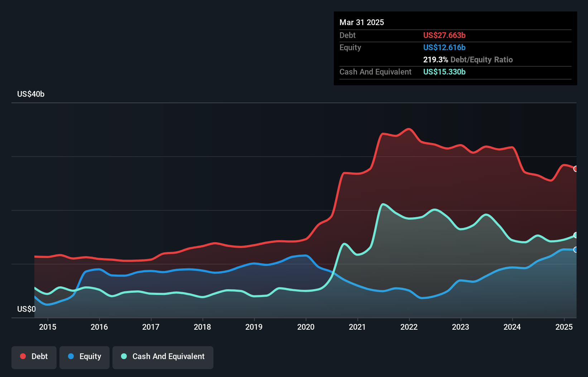Open details for the Debt tooltip row
This screenshot has height=377, width=588.
[394, 35]
